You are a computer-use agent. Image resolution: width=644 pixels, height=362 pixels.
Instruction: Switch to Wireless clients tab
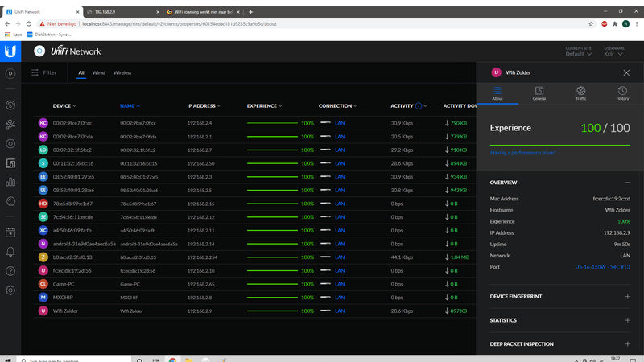tap(122, 72)
